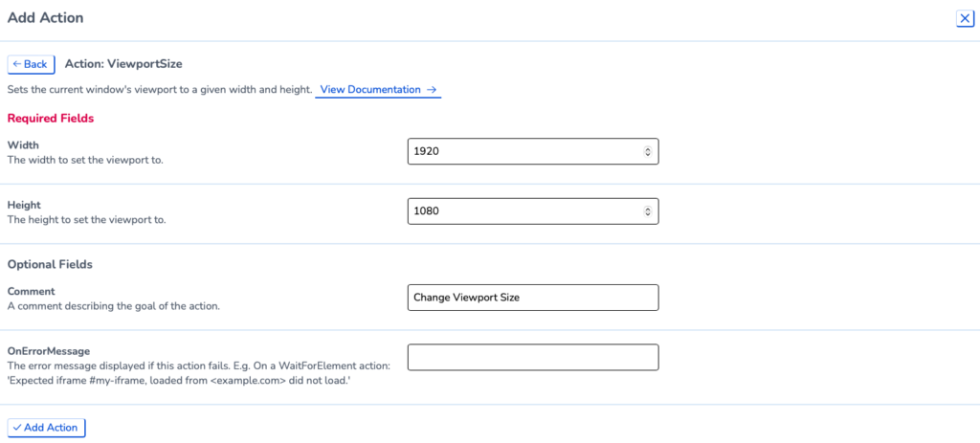Click the arrow icon after View Documentation
The height and width of the screenshot is (443, 980).
pos(431,89)
